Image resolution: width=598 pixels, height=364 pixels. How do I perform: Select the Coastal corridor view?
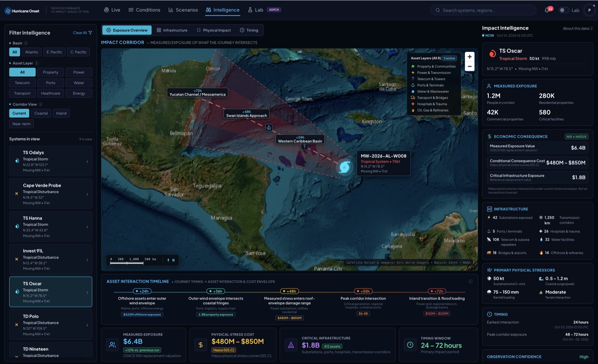point(41,113)
